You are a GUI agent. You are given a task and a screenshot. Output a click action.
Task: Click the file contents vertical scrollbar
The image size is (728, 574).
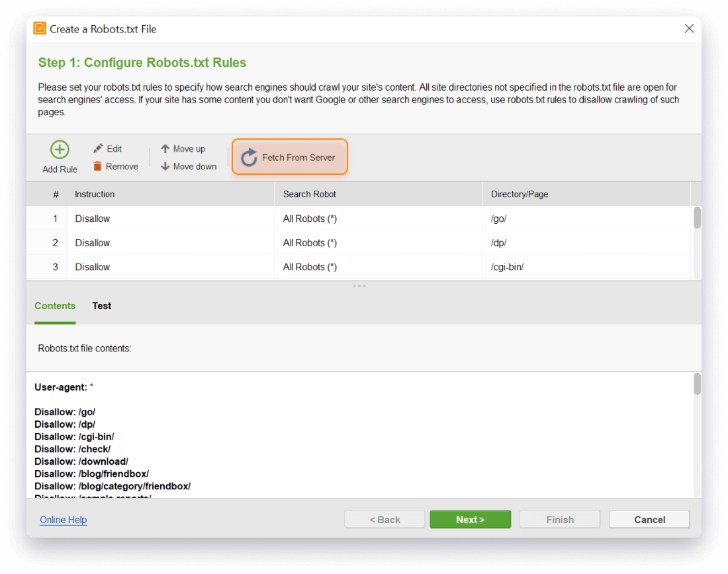click(697, 383)
